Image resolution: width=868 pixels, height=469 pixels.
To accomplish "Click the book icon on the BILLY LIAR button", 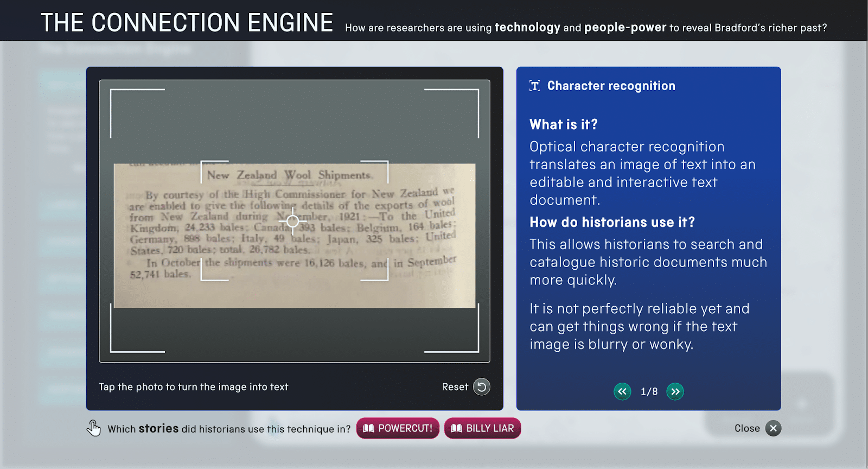I will (457, 428).
